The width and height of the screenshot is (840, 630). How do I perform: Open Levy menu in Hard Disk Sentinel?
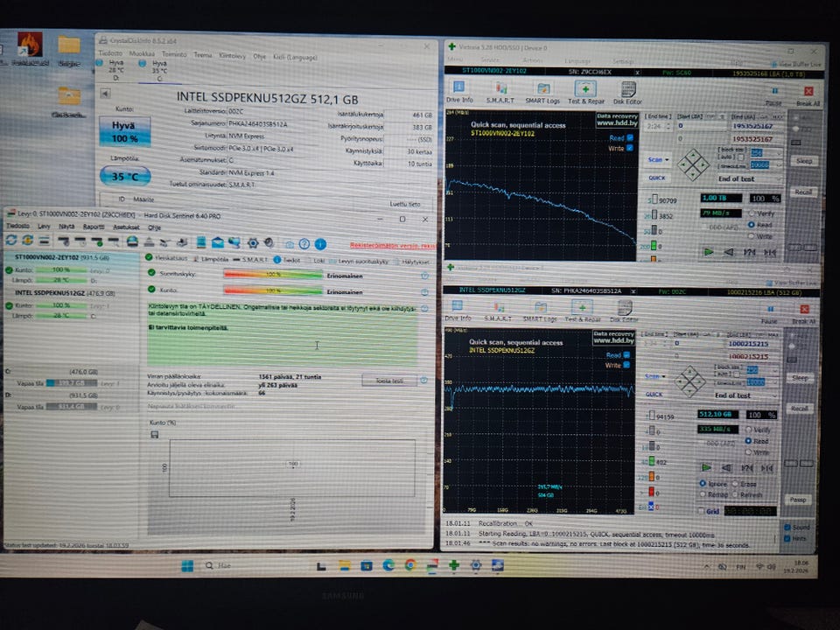coord(44,227)
